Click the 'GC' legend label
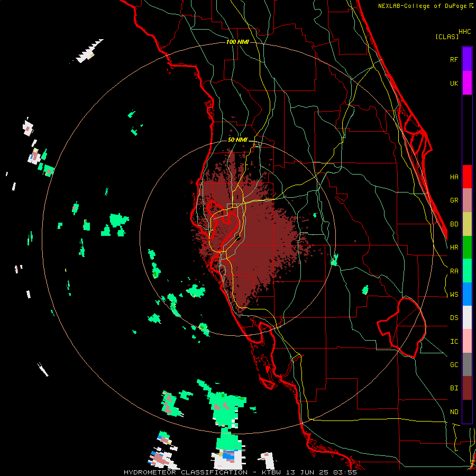476x476 pixels. click(454, 365)
